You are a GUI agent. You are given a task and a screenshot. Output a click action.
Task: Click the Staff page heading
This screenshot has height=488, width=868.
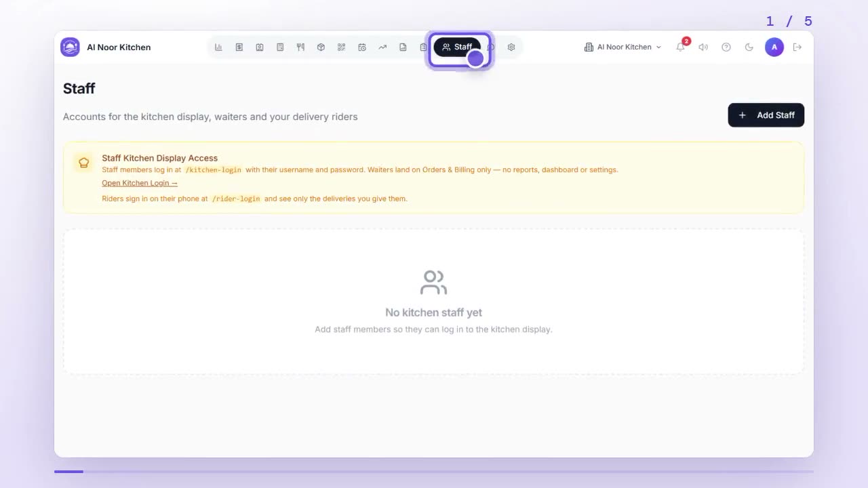pyautogui.click(x=79, y=89)
